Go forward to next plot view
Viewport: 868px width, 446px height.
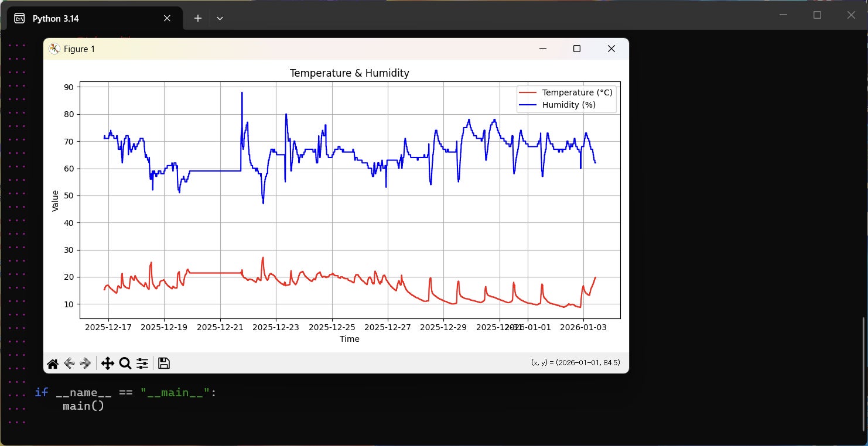tap(86, 363)
